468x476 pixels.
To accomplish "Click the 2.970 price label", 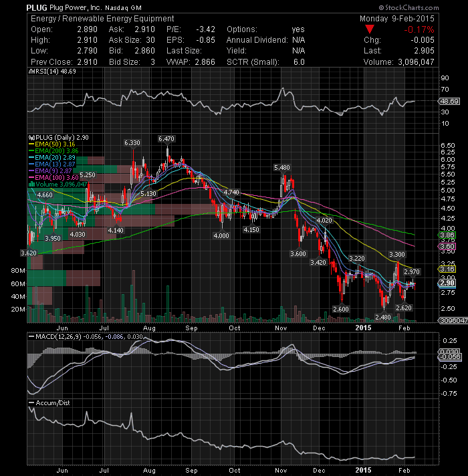I will [x=412, y=271].
